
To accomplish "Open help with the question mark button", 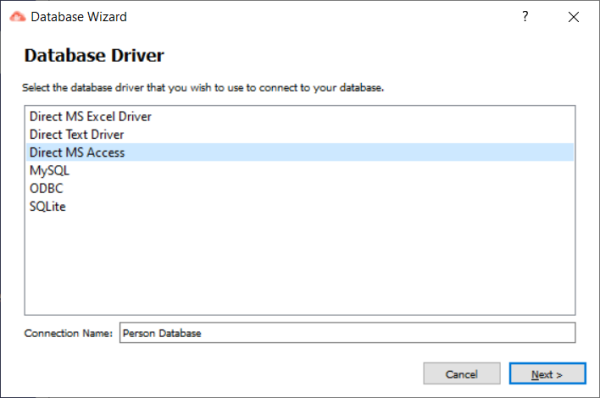I will click(525, 16).
